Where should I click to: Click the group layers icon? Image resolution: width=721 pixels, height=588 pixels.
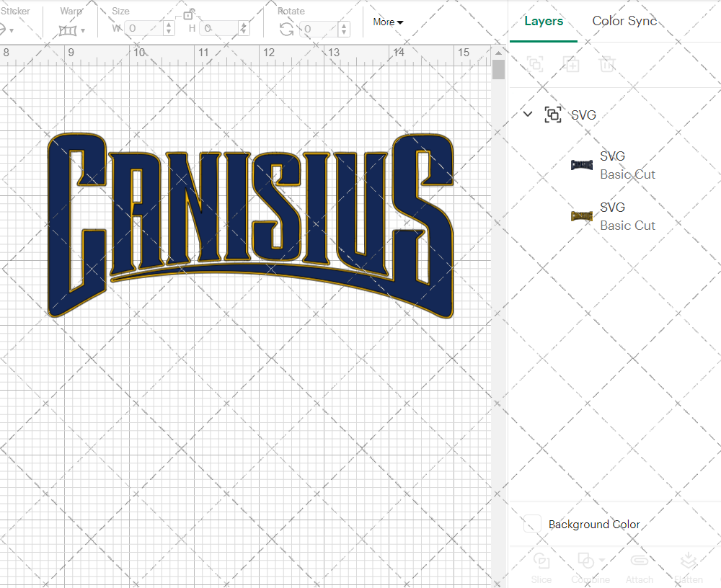point(535,64)
